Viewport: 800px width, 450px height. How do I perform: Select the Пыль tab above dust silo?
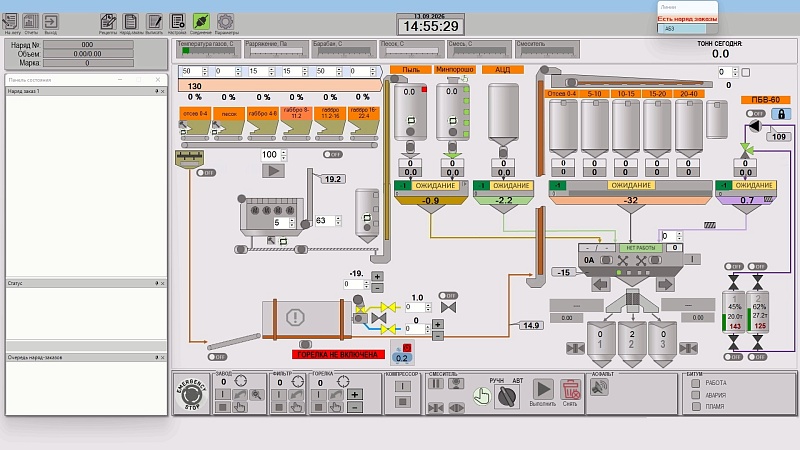(411, 69)
